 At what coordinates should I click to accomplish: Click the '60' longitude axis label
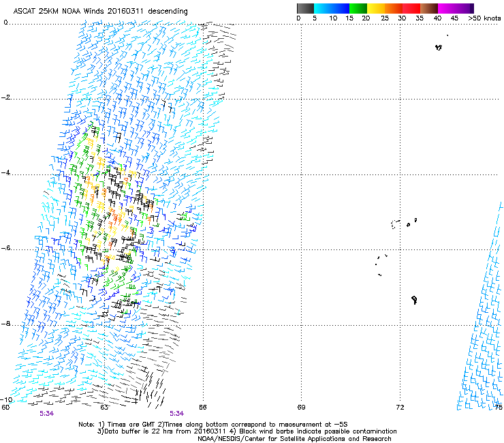(x=5, y=408)
